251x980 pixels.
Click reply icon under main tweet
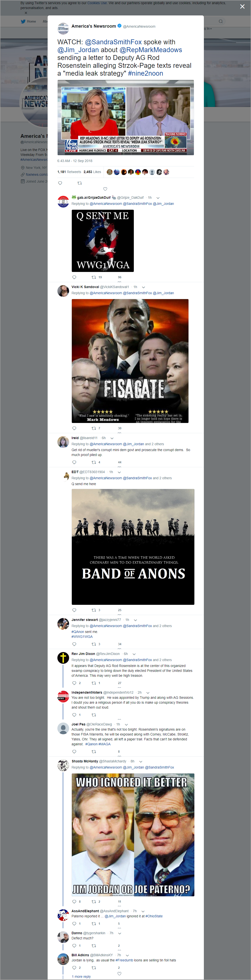60,183
